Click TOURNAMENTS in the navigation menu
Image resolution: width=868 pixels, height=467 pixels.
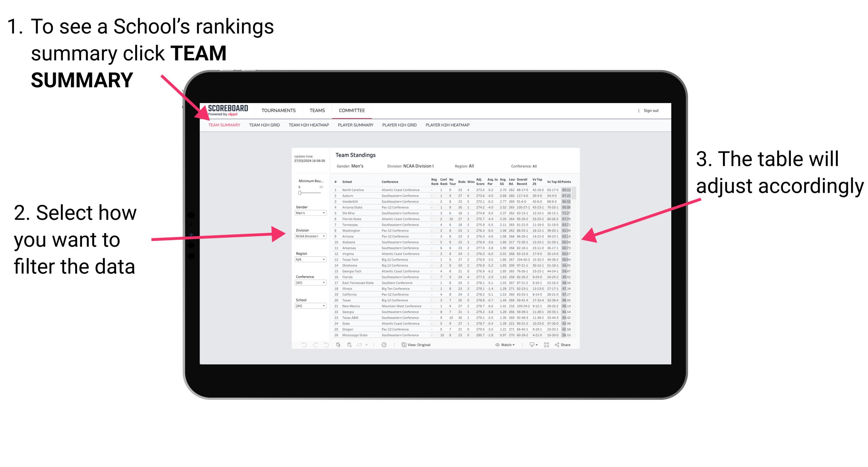click(279, 110)
